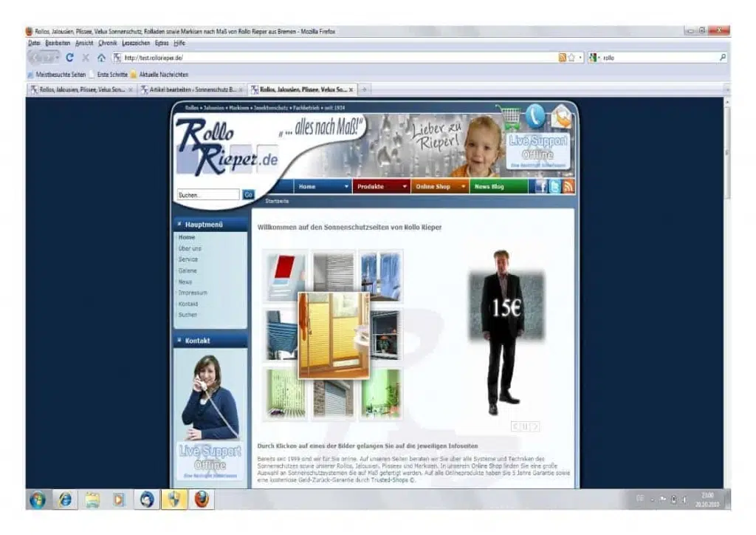Close the Artikel bearbeiten tab

[x=241, y=89]
